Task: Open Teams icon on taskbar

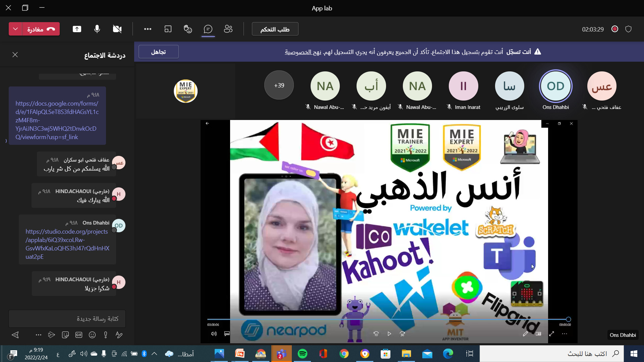Action: pyautogui.click(x=281, y=354)
